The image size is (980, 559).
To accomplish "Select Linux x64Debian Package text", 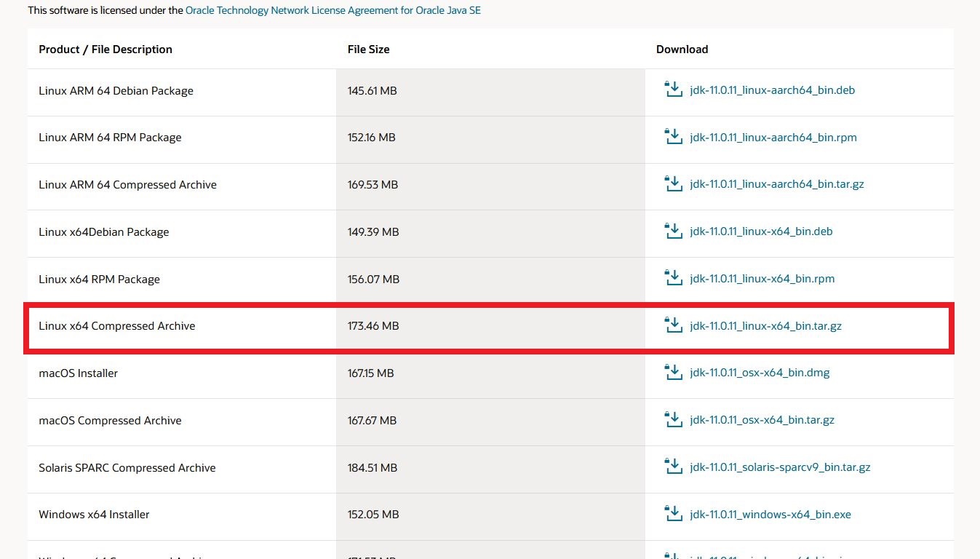I will click(104, 232).
